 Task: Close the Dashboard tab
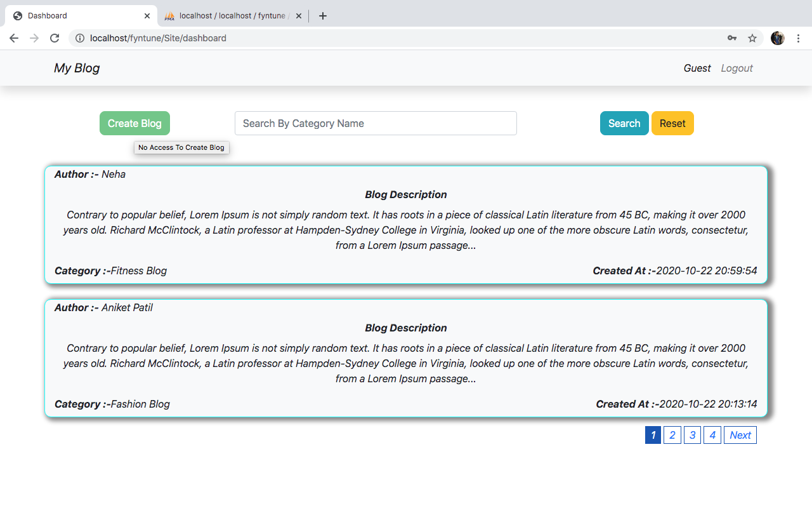coord(147,16)
